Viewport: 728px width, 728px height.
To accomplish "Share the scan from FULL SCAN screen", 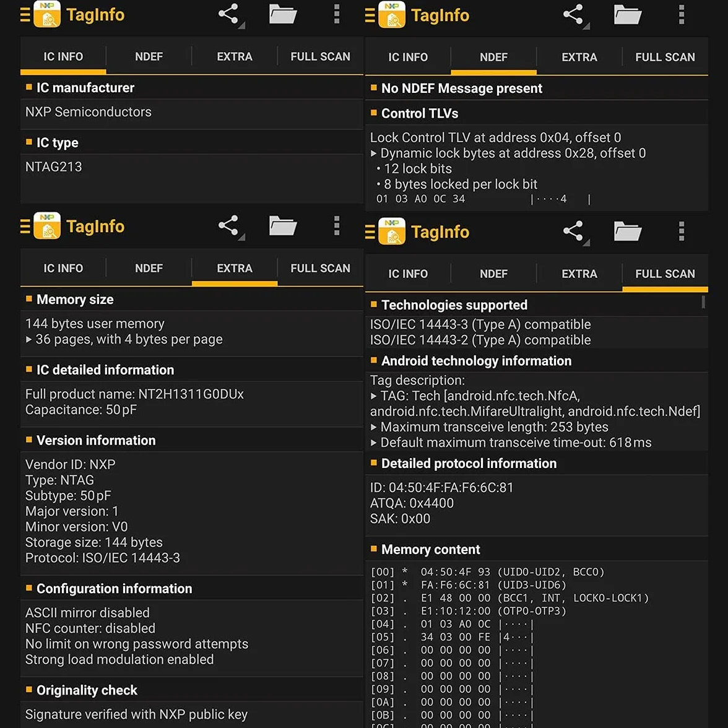I will coord(574,232).
